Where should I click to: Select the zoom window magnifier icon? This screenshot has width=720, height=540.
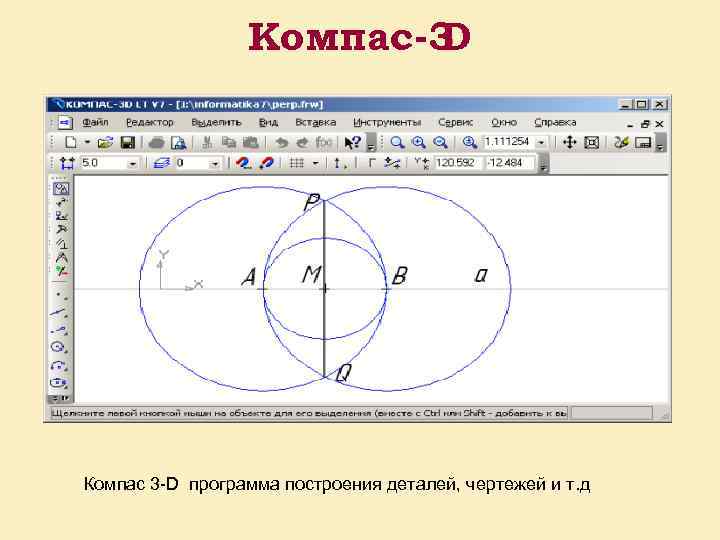pyautogui.click(x=397, y=143)
